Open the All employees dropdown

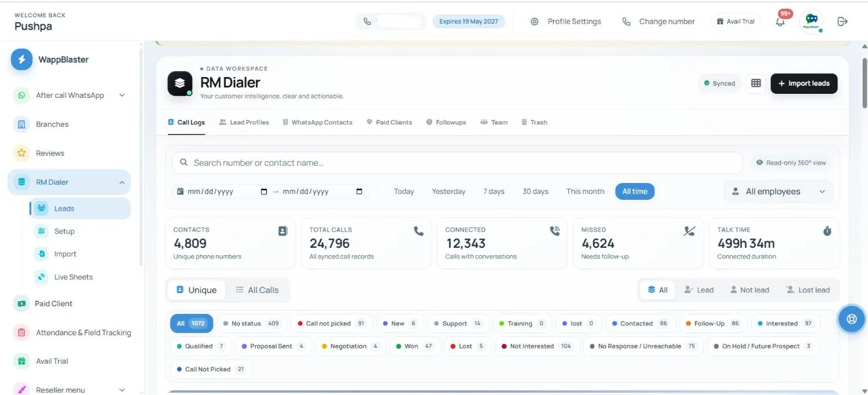(778, 192)
